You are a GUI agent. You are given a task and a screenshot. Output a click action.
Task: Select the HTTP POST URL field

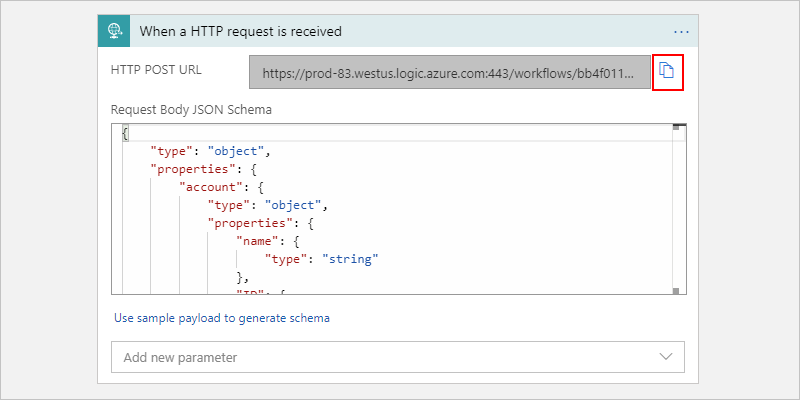pos(450,73)
